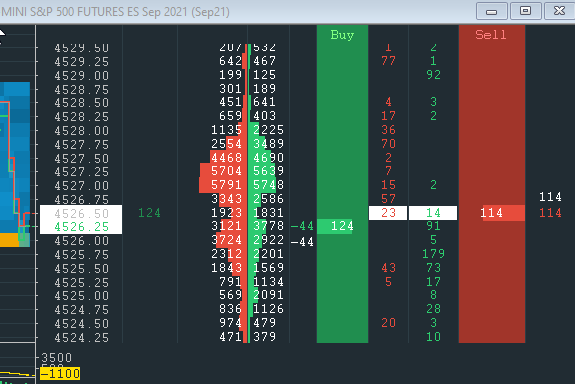575x384 pixels.
Task: Click the white scroll-up arrow on the left
Action: [x=2, y=33]
